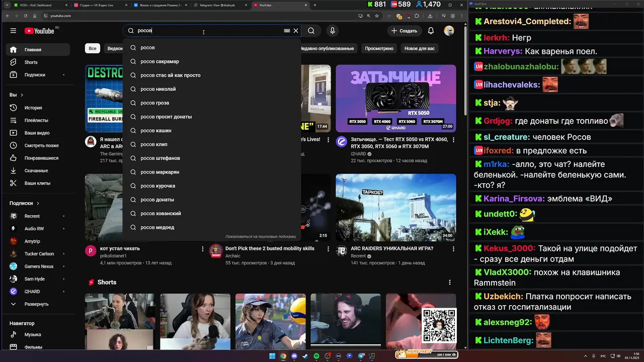
Task: Open Главная in the sidebar
Action: [38, 50]
